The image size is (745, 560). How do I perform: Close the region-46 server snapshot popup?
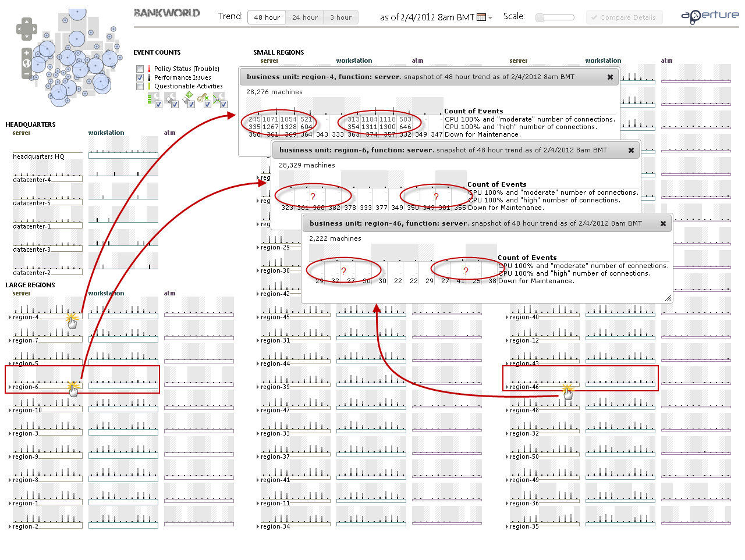click(663, 223)
